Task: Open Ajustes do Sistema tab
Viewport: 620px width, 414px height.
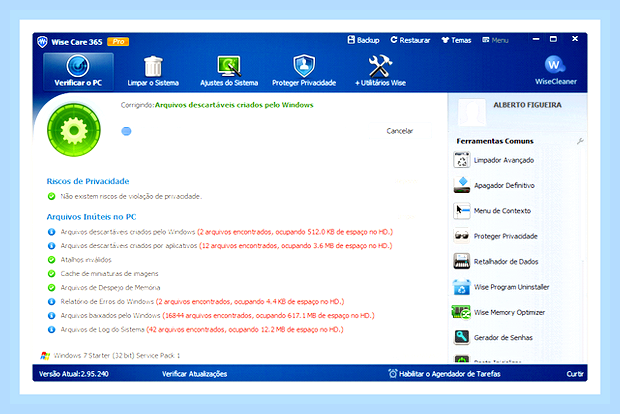Action: coord(229,72)
